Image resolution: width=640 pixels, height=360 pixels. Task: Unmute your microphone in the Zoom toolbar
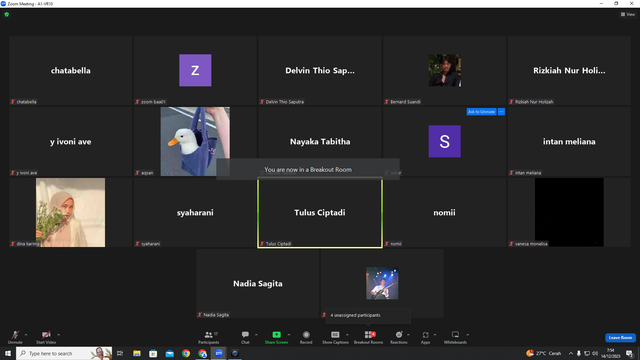15,337
